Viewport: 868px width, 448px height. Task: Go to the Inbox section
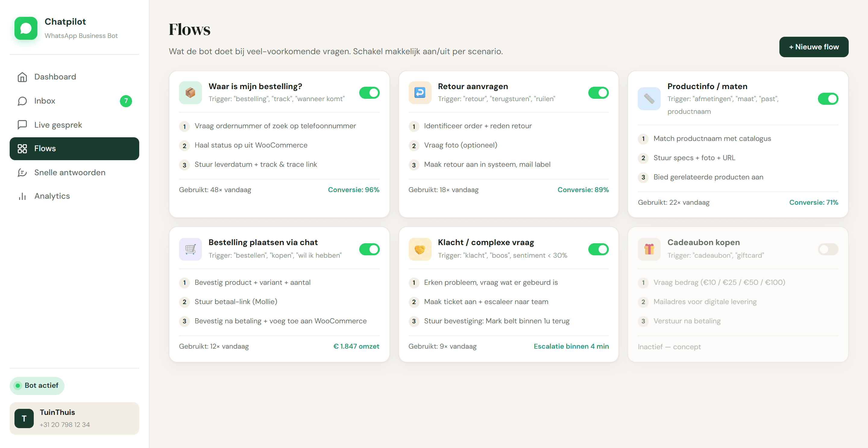tap(74, 101)
